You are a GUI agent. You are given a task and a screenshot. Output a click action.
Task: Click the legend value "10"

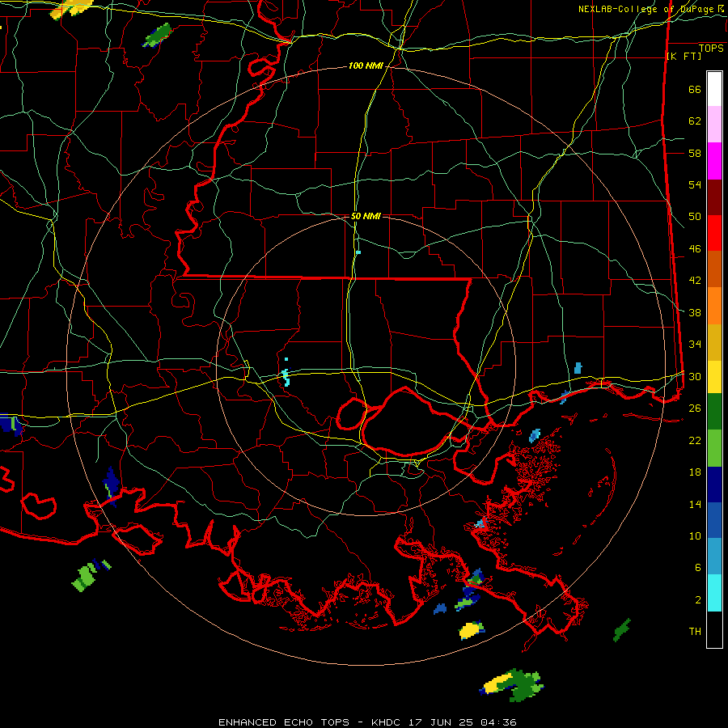pyautogui.click(x=695, y=536)
